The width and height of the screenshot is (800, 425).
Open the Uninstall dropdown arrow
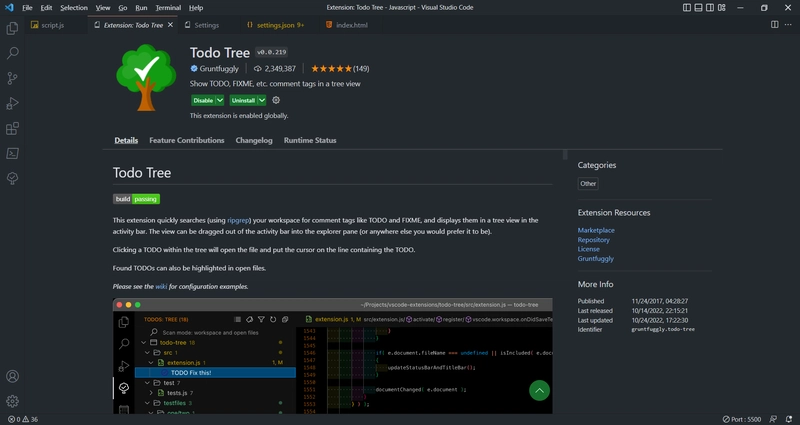point(262,100)
